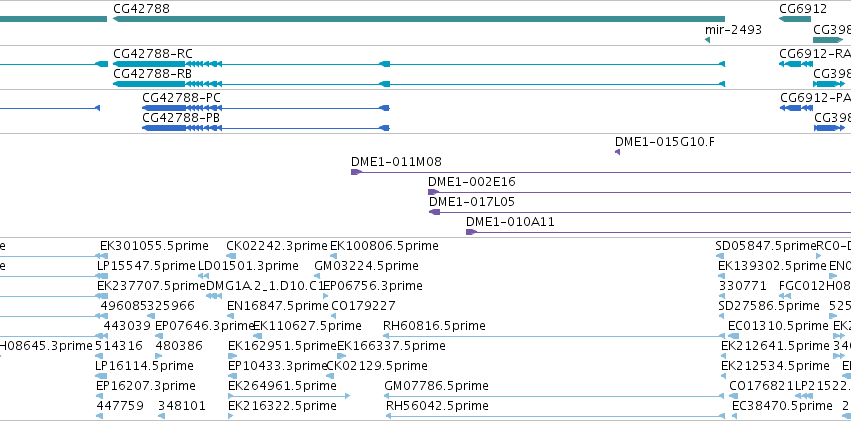Click EST label LP16114.5prime

144,365
